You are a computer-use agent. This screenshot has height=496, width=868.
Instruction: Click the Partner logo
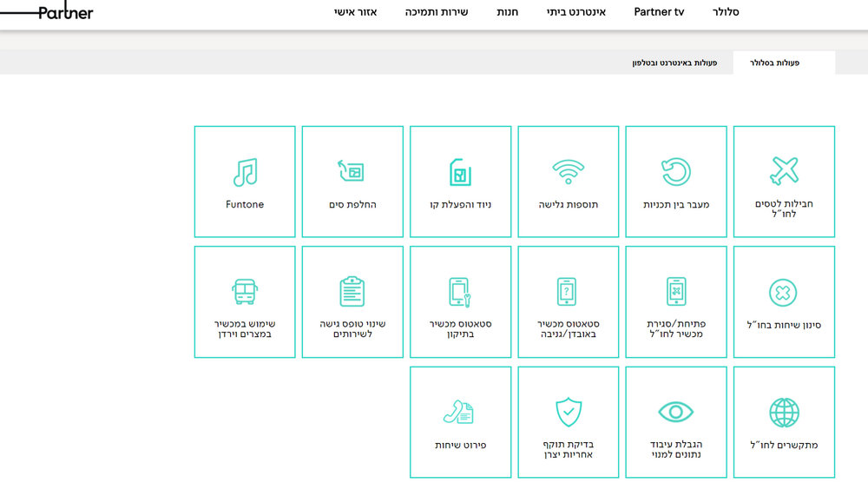coord(65,12)
